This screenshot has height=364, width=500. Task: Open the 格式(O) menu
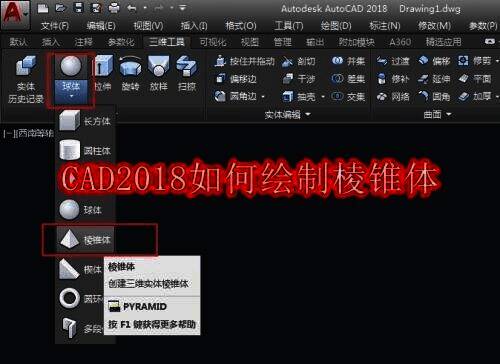(241, 26)
